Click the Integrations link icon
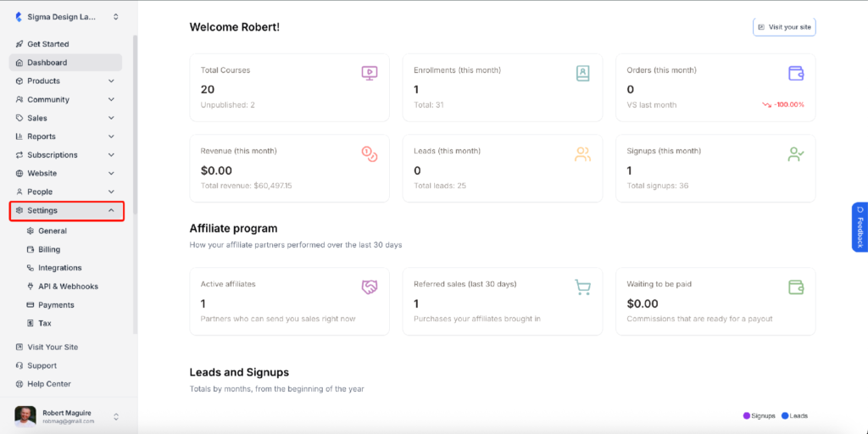Screen dimensions: 868x434 tap(31, 268)
